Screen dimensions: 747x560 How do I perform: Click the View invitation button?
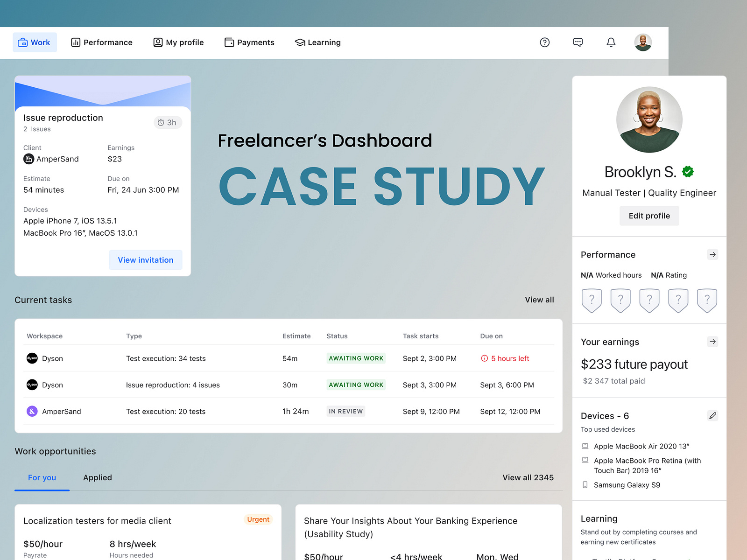(145, 260)
